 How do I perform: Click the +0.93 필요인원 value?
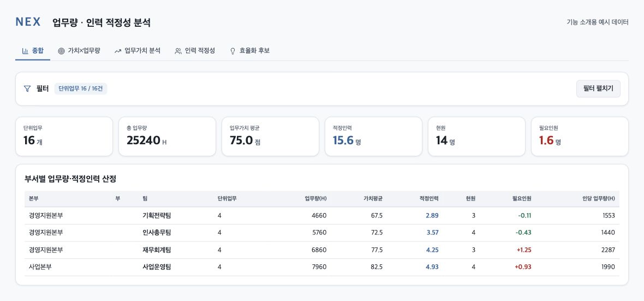523,267
